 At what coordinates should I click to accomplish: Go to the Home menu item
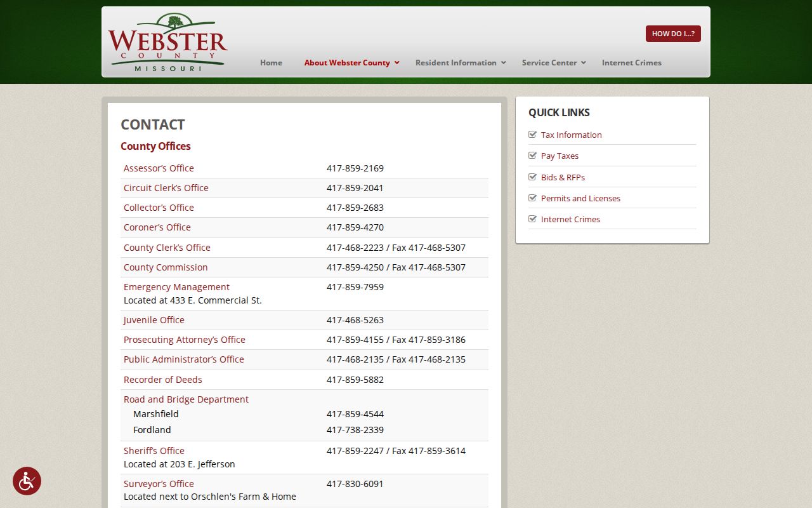coord(271,62)
